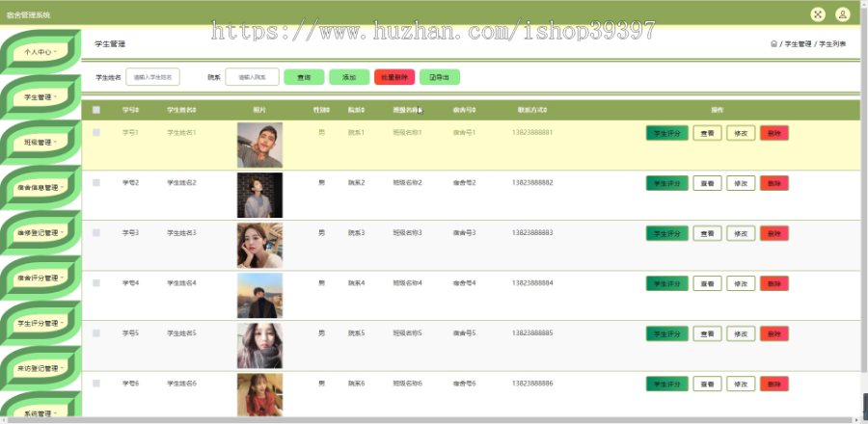Check the row checkbox for 学号3
Viewport: 868px width, 424px height.
tap(96, 233)
